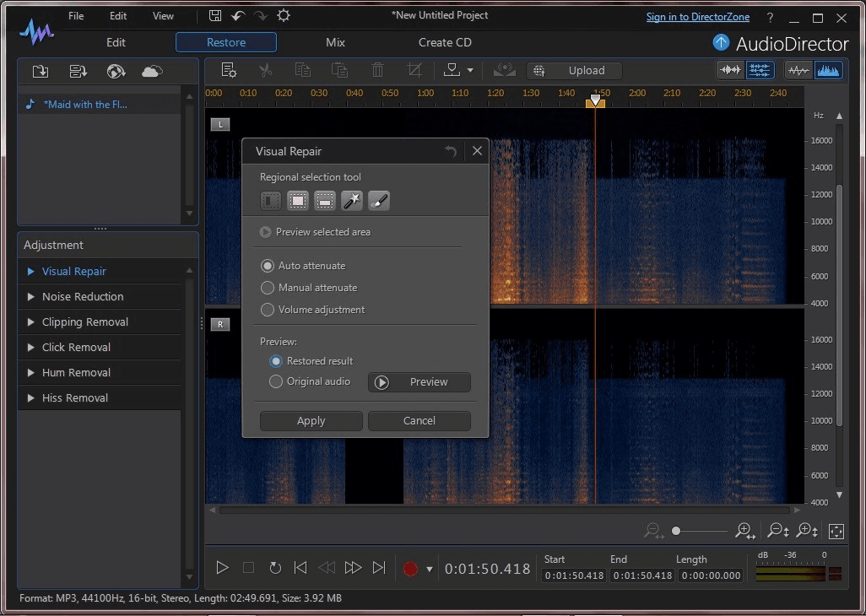
Task: Open the File menu
Action: click(76, 16)
